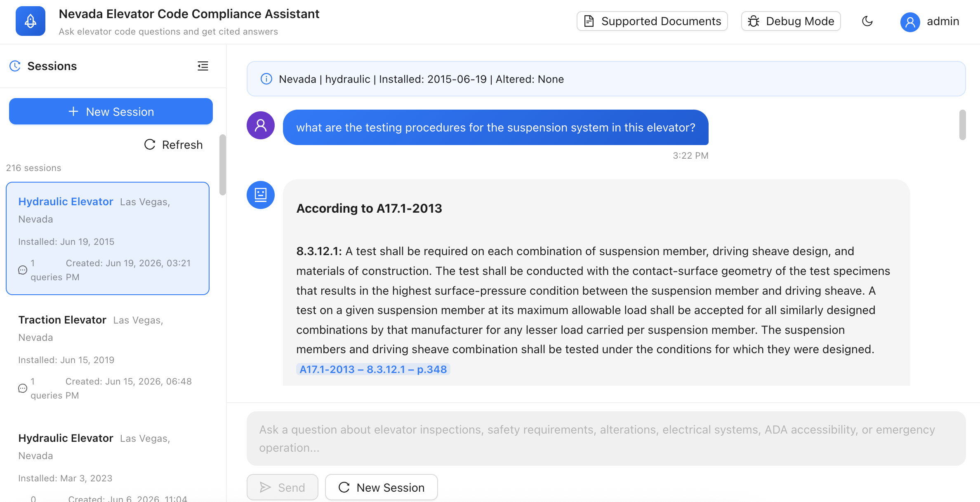This screenshot has width=980, height=502.
Task: Open the A17.1-2013 8.3.12.1 citation link
Action: click(x=373, y=369)
